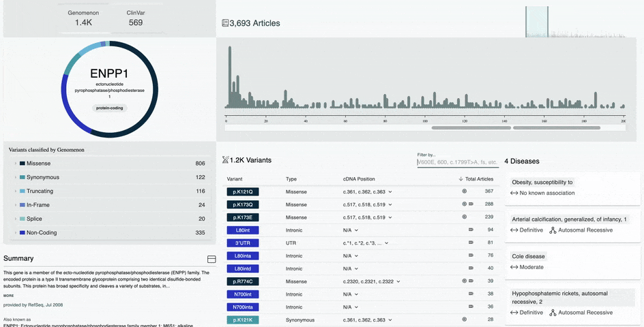Open N/A dropdown in L80int row

tap(356, 230)
